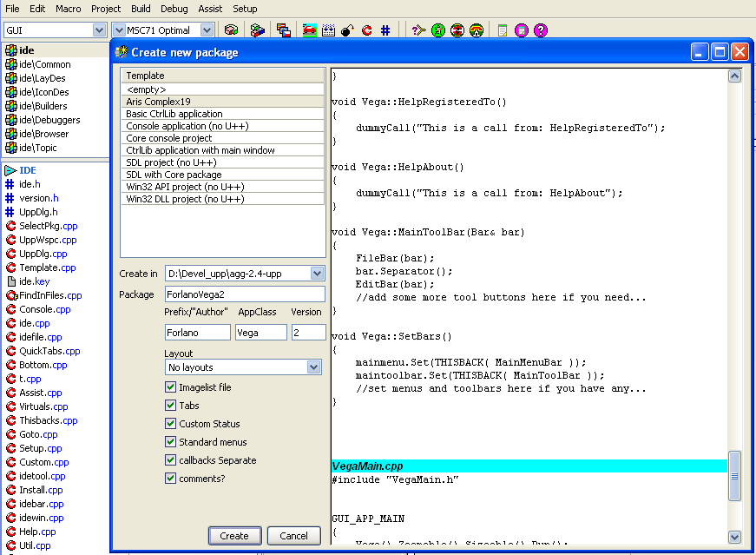Click the blue hash symbol toolbar icon
This screenshot has width=756, height=555.
pyautogui.click(x=385, y=30)
